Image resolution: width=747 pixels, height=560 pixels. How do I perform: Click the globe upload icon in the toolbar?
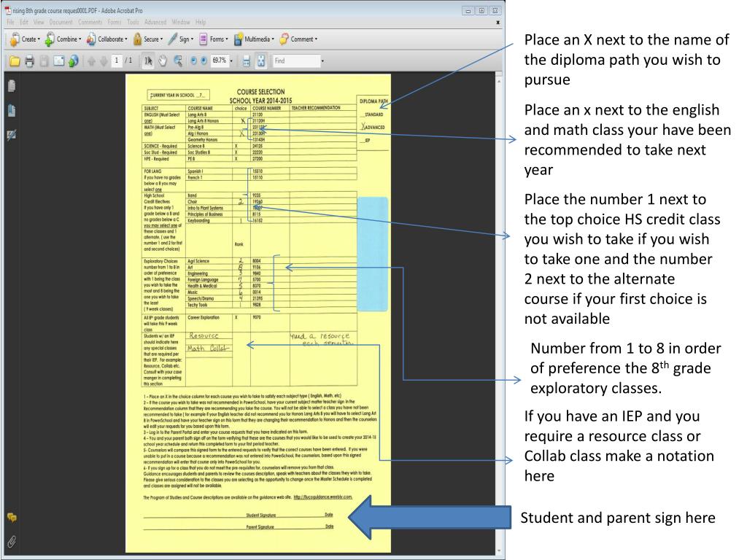click(73, 61)
